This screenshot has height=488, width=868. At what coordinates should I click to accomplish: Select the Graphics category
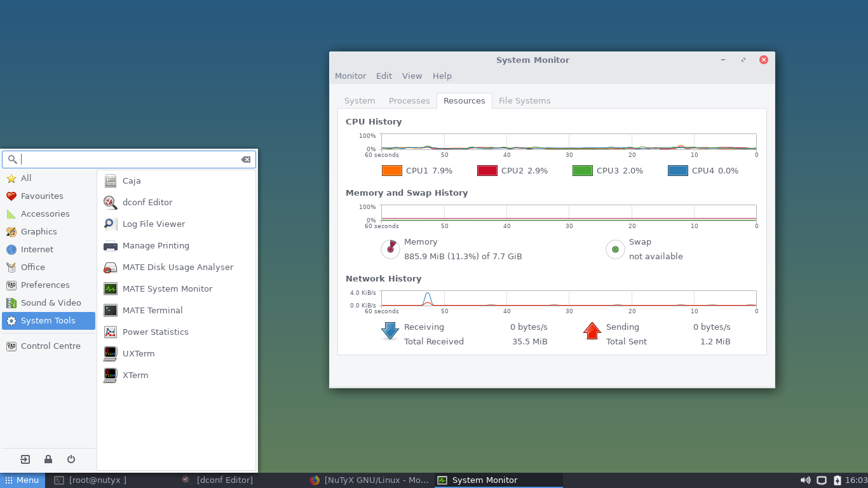[49, 232]
